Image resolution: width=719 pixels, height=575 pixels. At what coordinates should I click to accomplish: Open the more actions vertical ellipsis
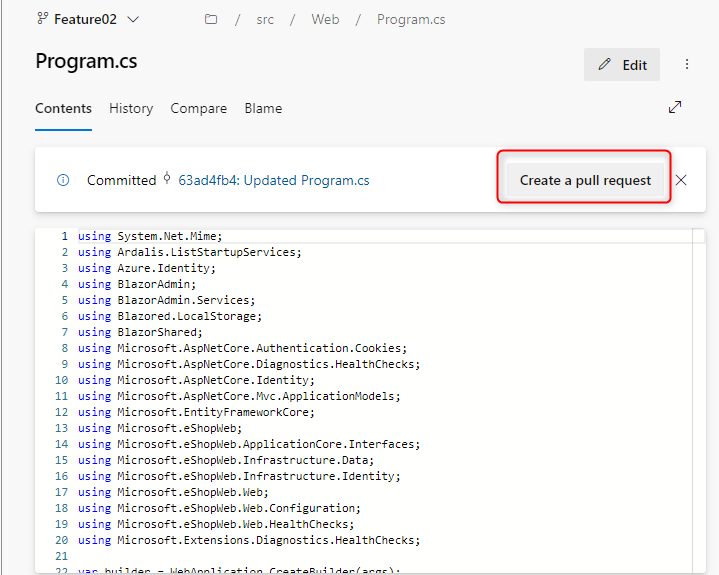click(x=687, y=65)
